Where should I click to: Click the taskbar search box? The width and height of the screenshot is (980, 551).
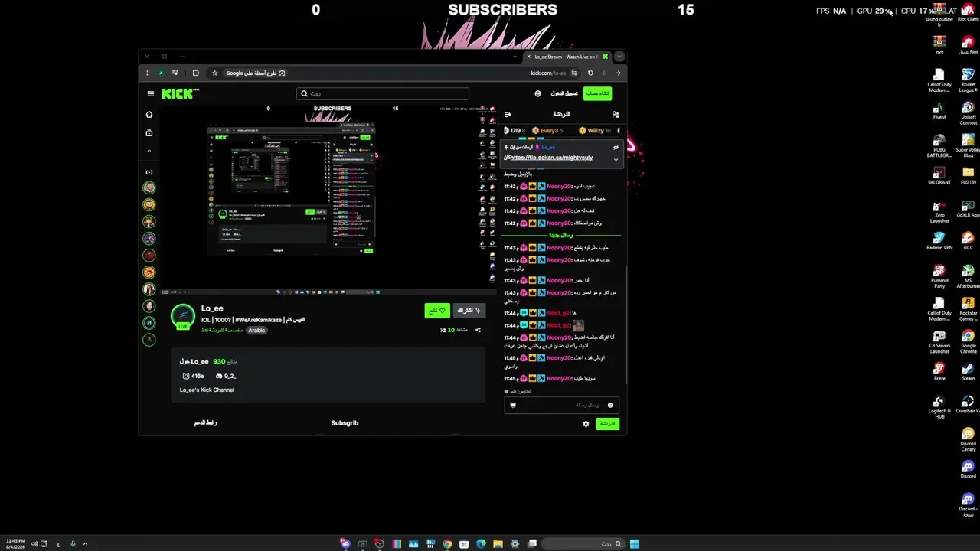point(583,544)
